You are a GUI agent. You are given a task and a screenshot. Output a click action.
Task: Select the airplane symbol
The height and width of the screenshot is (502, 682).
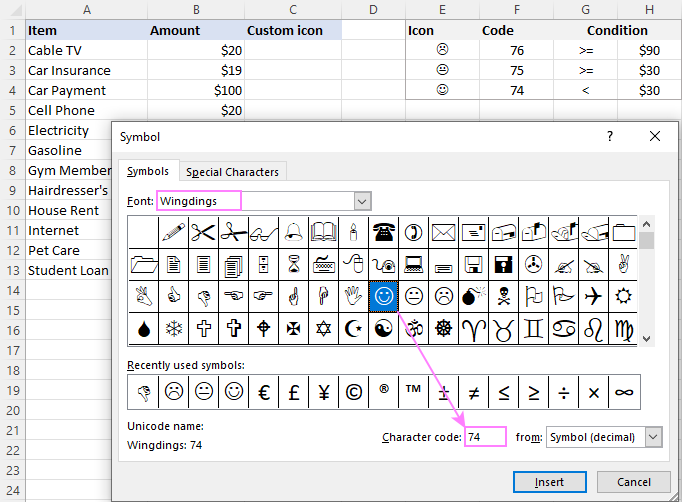[x=594, y=297]
